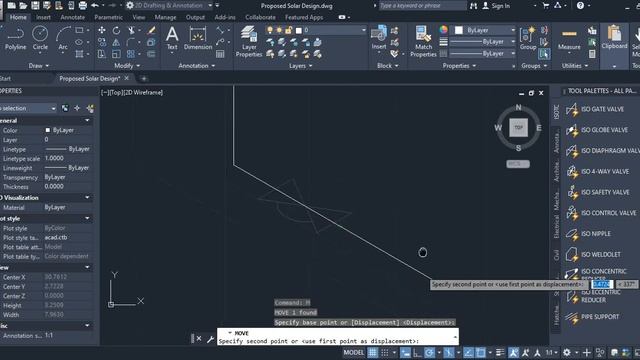Collapse the General section in Properties

[87, 120]
